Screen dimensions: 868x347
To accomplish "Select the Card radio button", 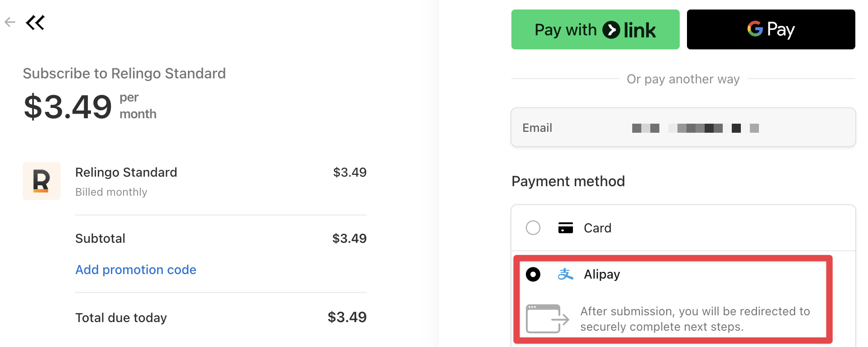I will click(x=533, y=227).
